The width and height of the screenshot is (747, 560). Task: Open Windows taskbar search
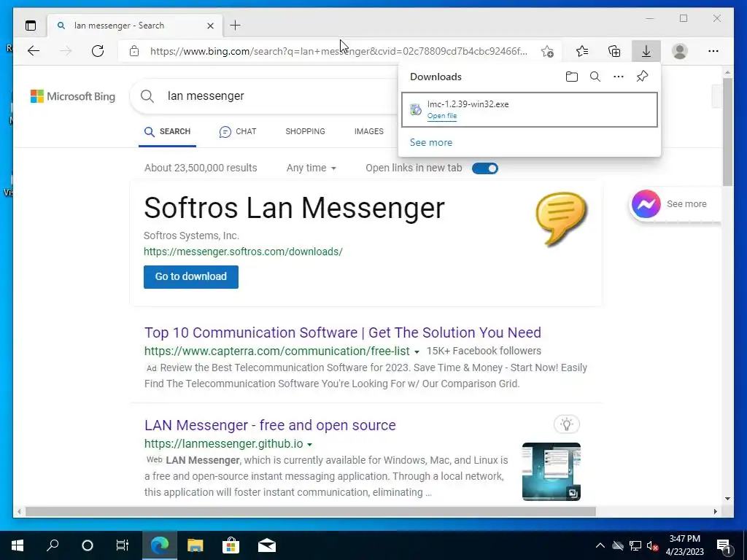(53, 545)
